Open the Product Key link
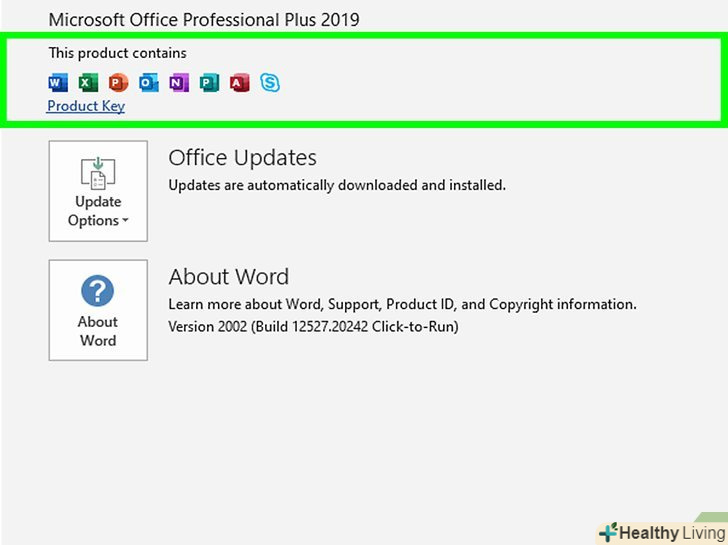Viewport: 728px width, 545px height. point(86,106)
